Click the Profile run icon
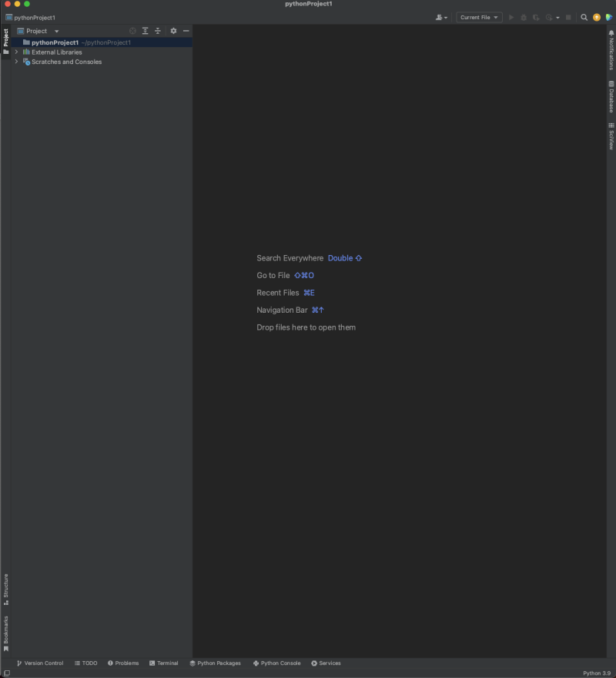 coord(548,17)
